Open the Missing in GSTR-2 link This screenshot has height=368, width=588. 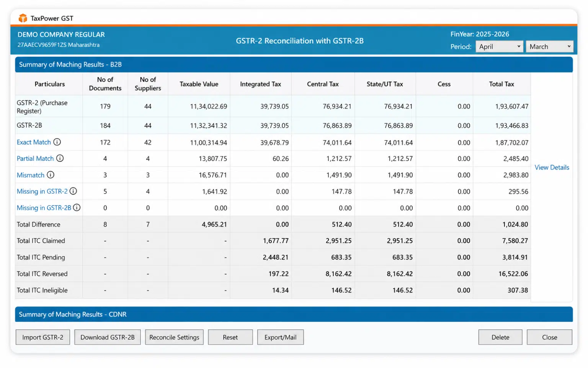tap(42, 191)
